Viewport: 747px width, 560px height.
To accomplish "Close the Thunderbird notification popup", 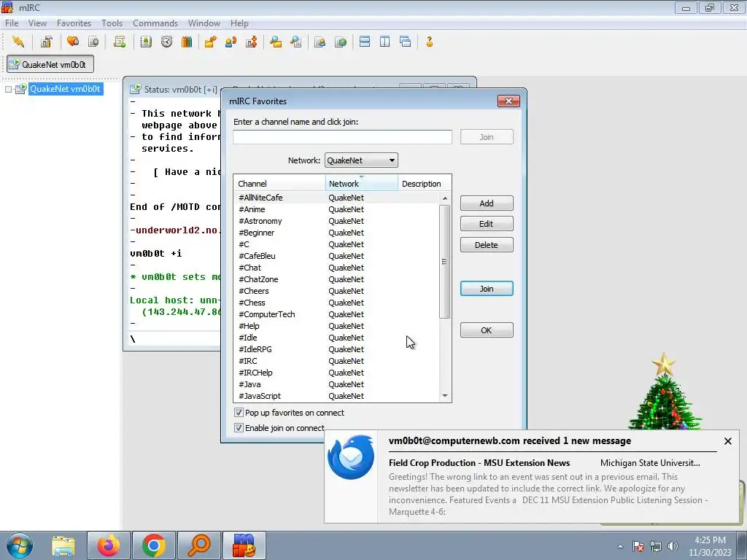I will tap(727, 441).
